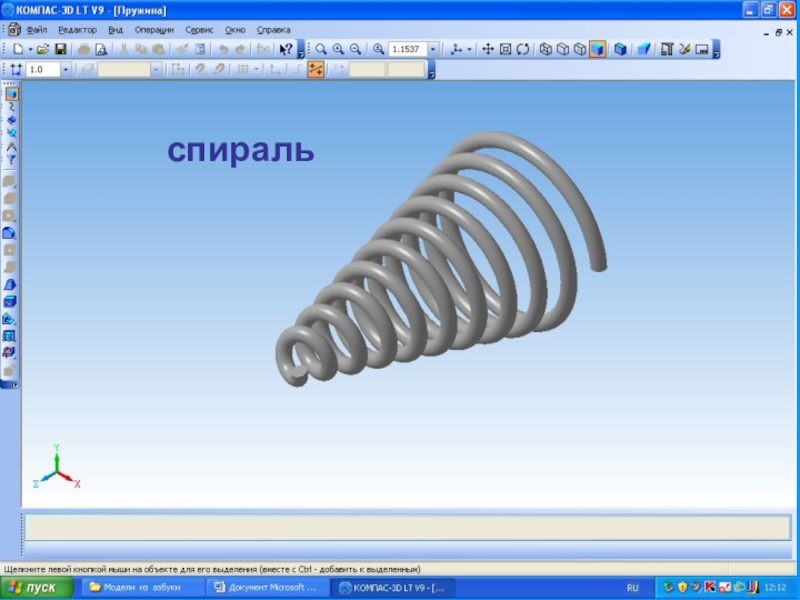The width and height of the screenshot is (800, 600).
Task: Expand the cursor step 1.0 dropdown
Action: [x=66, y=69]
